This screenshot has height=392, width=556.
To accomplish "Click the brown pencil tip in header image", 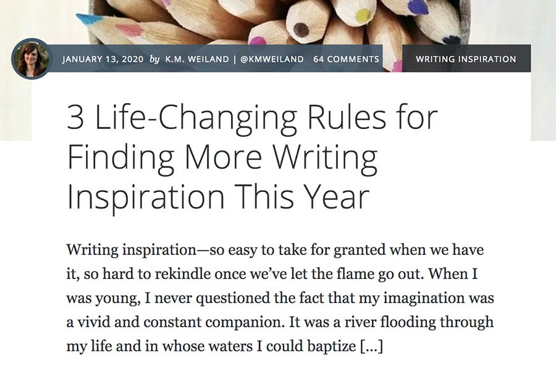I will (301, 30).
